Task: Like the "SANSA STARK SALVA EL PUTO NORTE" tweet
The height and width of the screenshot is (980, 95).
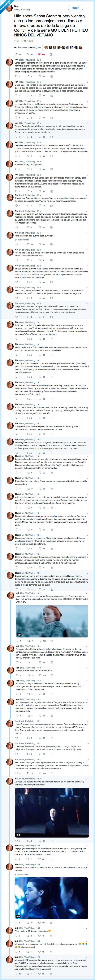Action: [x=42, y=675]
